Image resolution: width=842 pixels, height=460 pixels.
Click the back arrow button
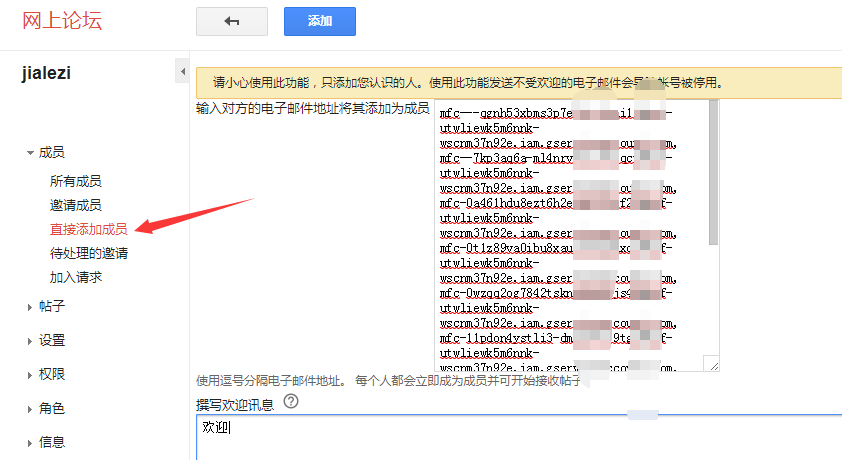232,21
